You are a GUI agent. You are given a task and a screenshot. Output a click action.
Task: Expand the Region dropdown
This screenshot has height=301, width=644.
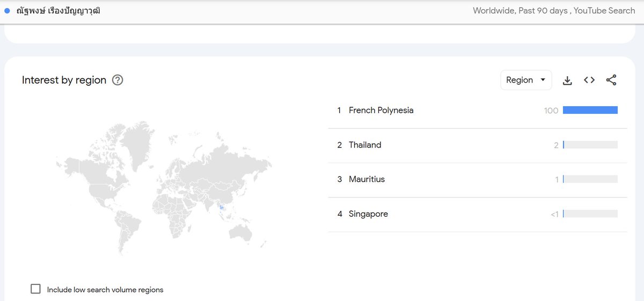tap(526, 80)
